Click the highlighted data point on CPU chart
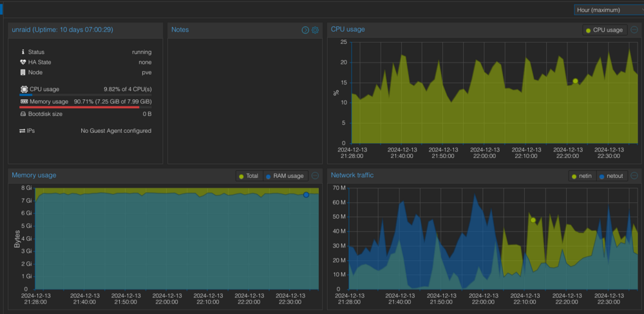This screenshot has height=314, width=644. point(575,81)
